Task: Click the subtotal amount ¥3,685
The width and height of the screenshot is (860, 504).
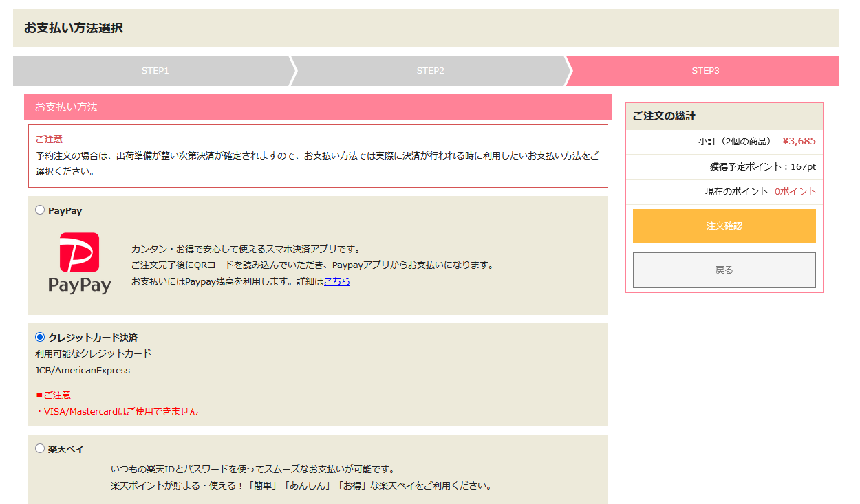Action: point(799,141)
